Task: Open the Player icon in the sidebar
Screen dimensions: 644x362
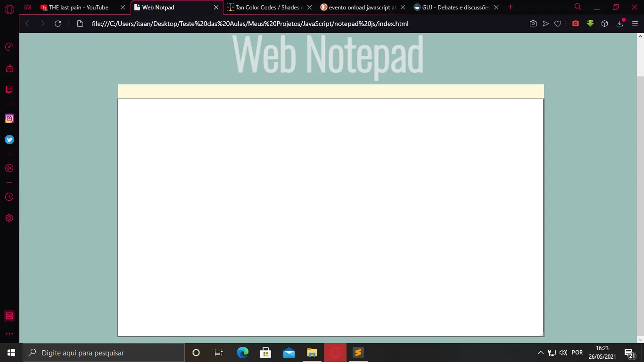Action: tap(9, 168)
